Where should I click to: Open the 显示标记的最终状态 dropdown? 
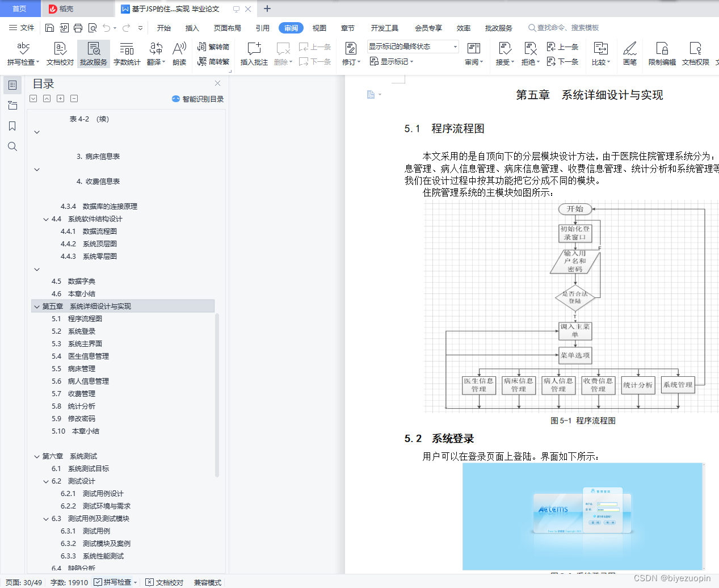tap(413, 47)
